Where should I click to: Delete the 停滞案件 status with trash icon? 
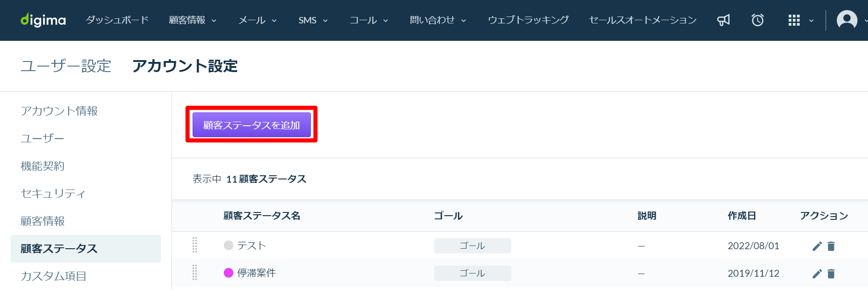[x=831, y=274]
